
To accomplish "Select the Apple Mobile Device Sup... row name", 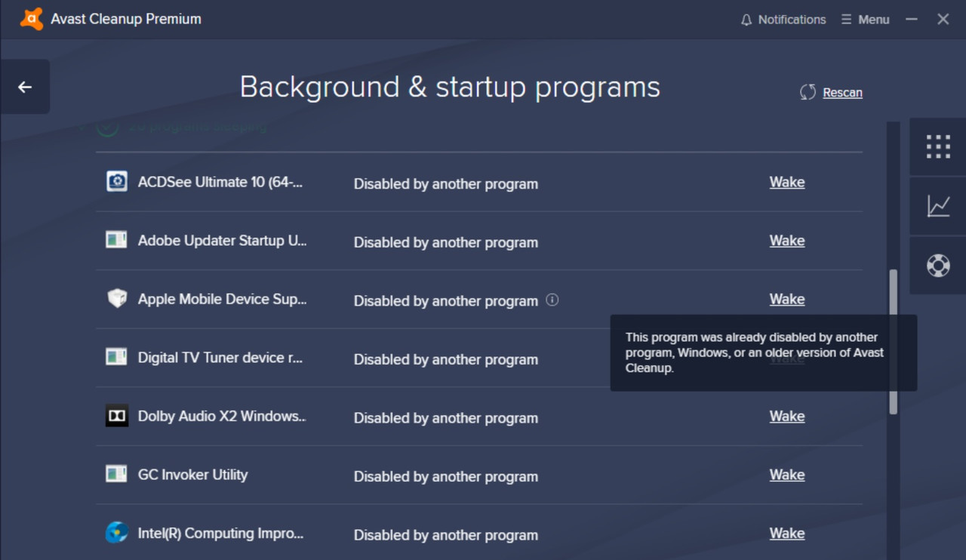I will tap(222, 299).
